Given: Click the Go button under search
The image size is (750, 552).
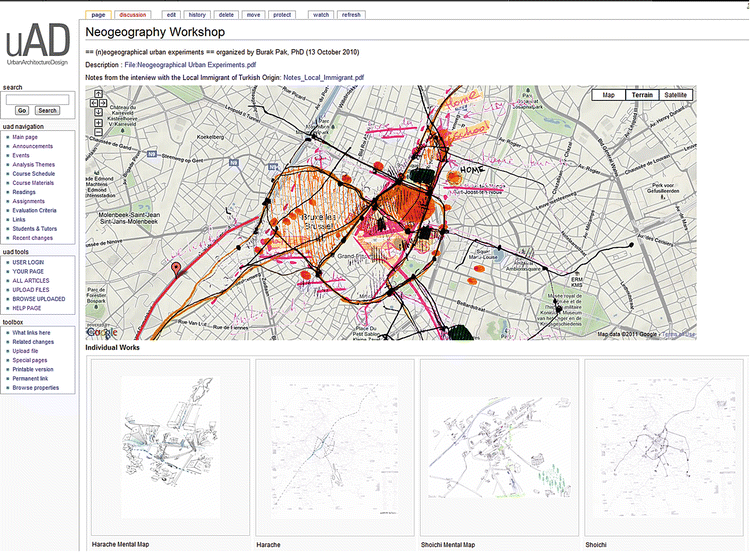Looking at the screenshot, I should [x=22, y=110].
